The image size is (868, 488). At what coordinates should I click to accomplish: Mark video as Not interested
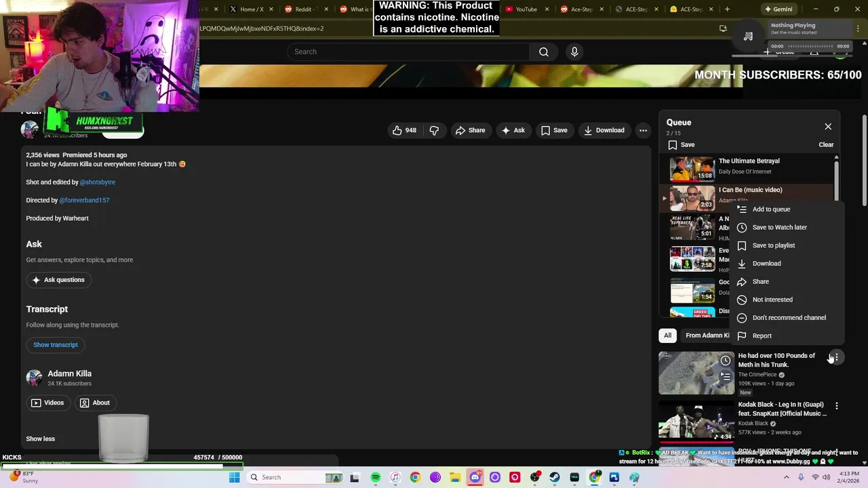[787, 300]
